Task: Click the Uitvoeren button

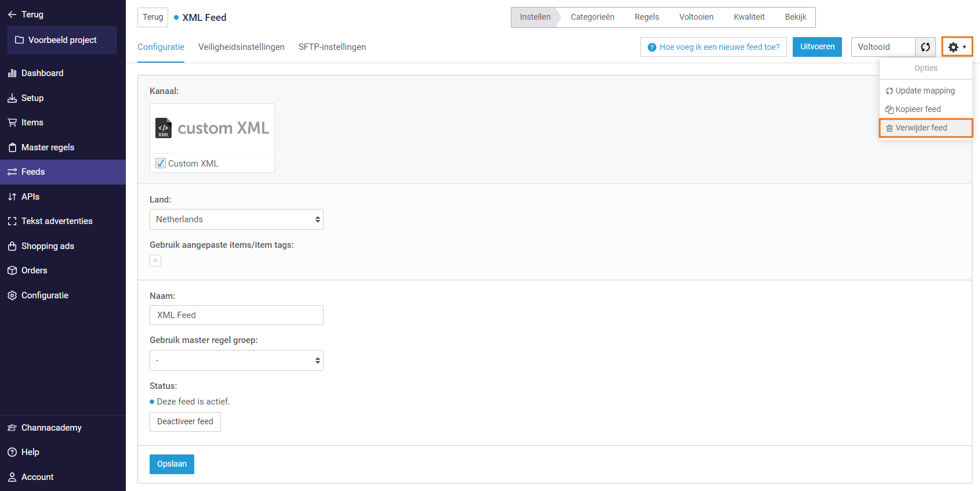Action: pos(817,47)
